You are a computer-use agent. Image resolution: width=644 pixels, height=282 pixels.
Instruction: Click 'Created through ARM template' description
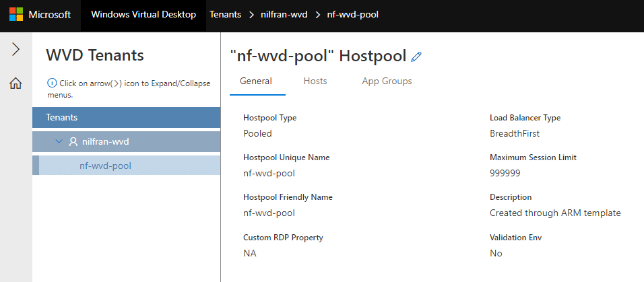[x=555, y=213]
